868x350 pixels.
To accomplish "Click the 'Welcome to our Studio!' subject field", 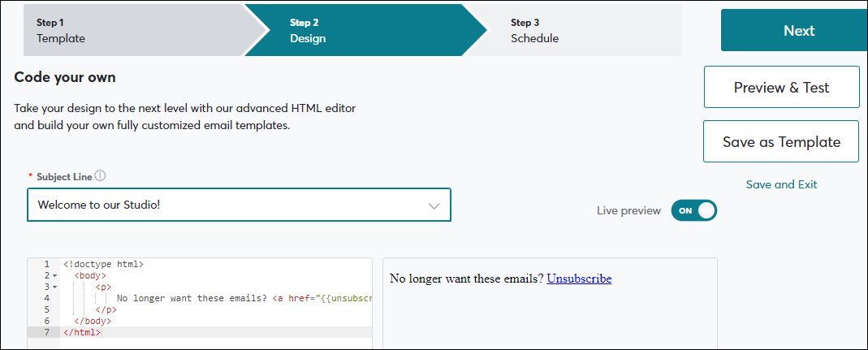I will tap(227, 205).
